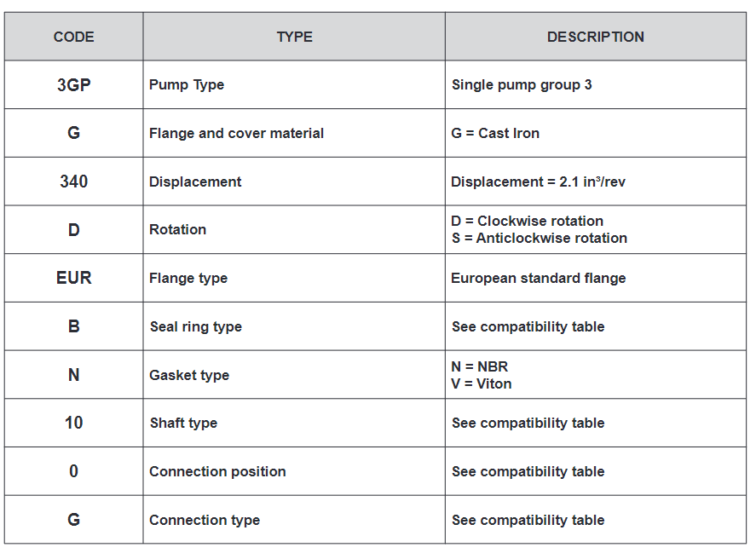Viewport: 756px width, 559px height.
Task: Click the Shaft type cell
Action: (183, 423)
